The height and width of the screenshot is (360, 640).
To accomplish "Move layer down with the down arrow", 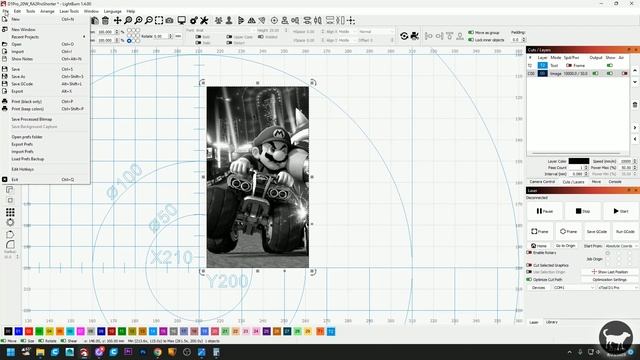I will [635, 82].
